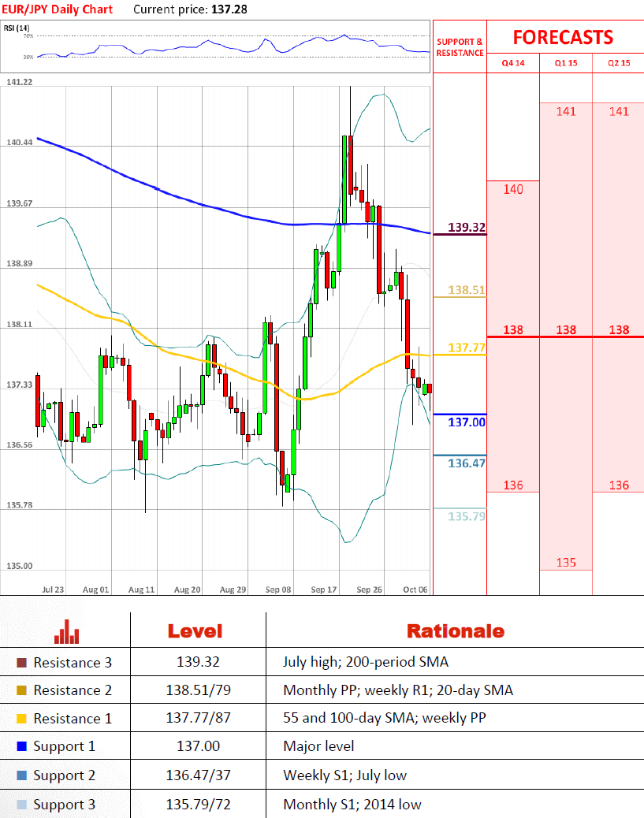Select the Support 2 row label

[x=64, y=775]
